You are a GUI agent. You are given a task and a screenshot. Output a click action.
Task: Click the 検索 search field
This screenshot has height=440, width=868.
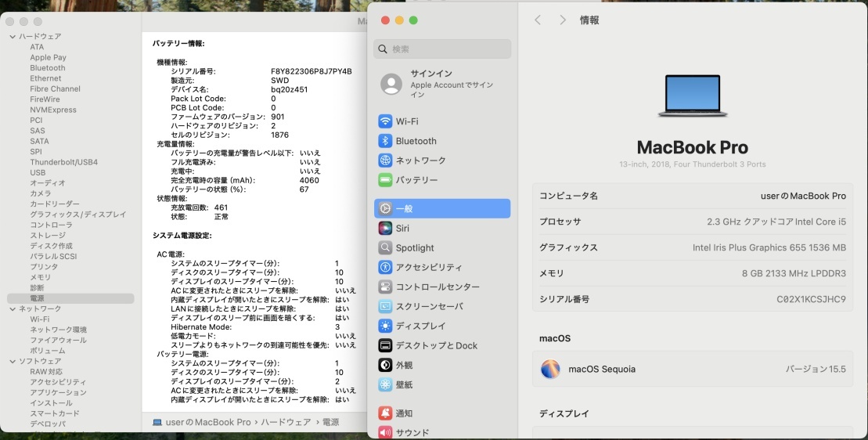coord(442,49)
